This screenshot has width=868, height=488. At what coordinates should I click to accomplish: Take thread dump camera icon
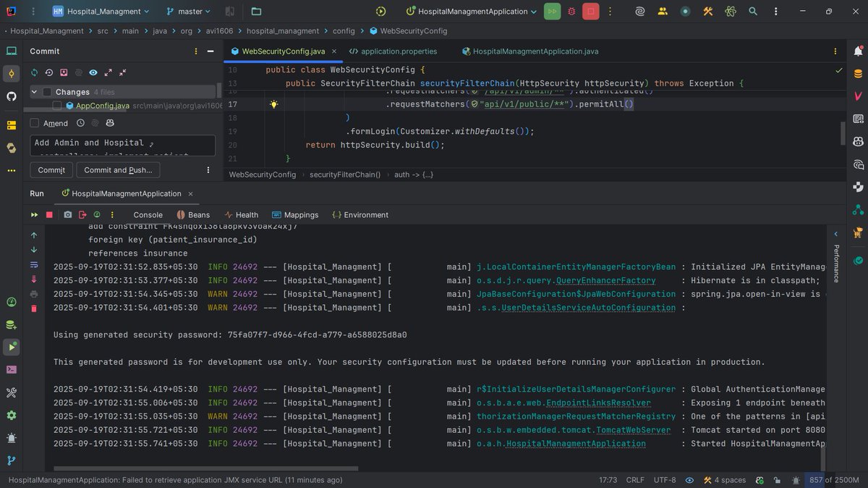(x=67, y=215)
